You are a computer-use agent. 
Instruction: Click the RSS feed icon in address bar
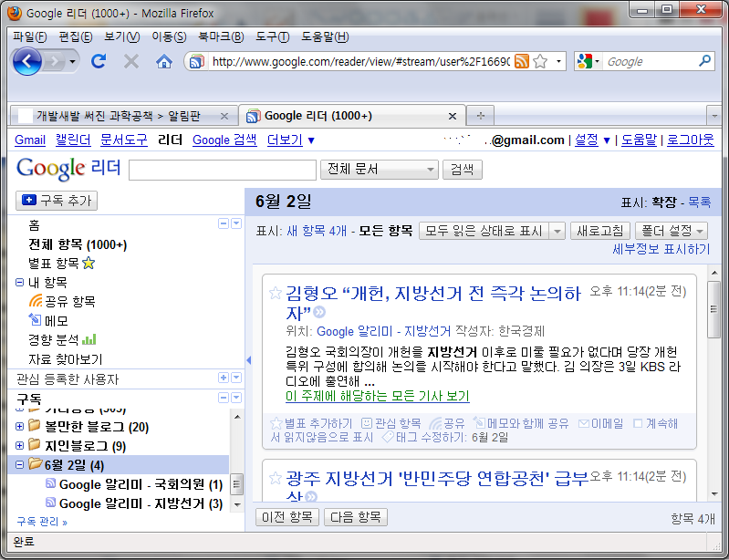point(521,61)
